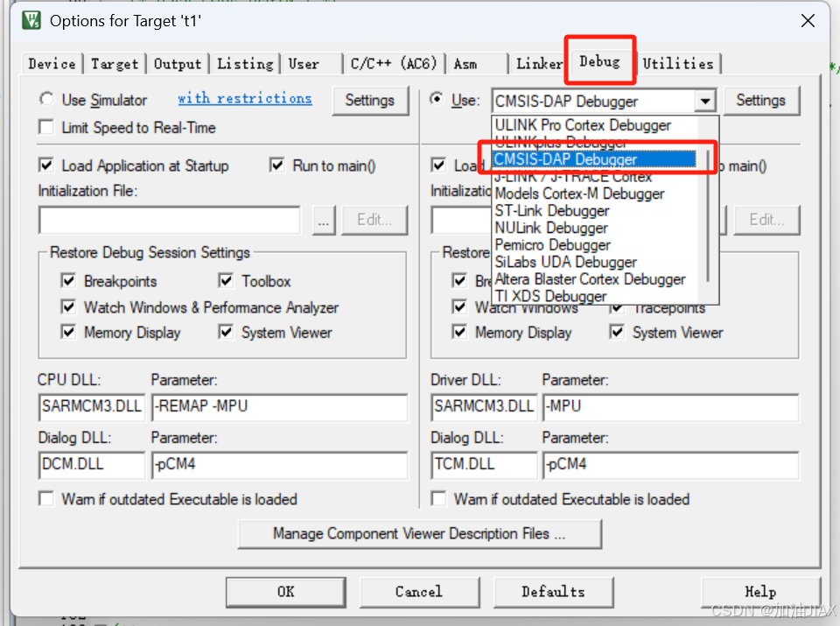Toggle hardware-side Watch Windows checkbox
Image resolution: width=840 pixels, height=626 pixels.
coord(459,306)
